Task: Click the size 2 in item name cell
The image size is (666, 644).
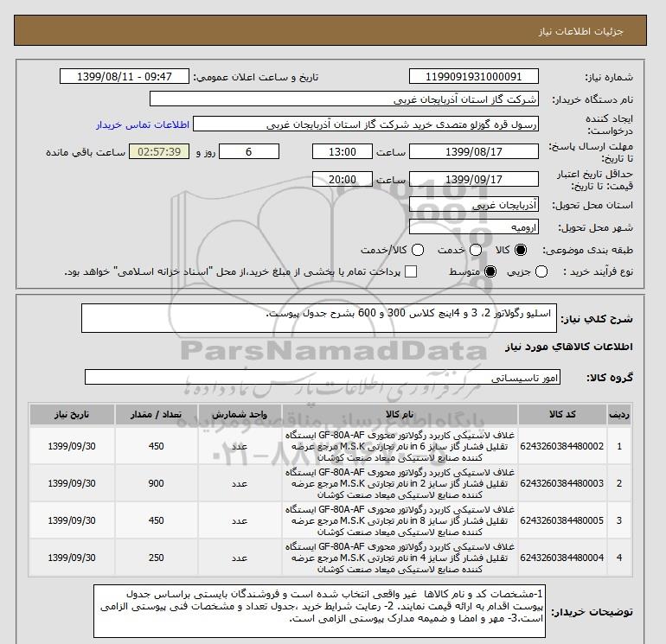Action: click(400, 483)
